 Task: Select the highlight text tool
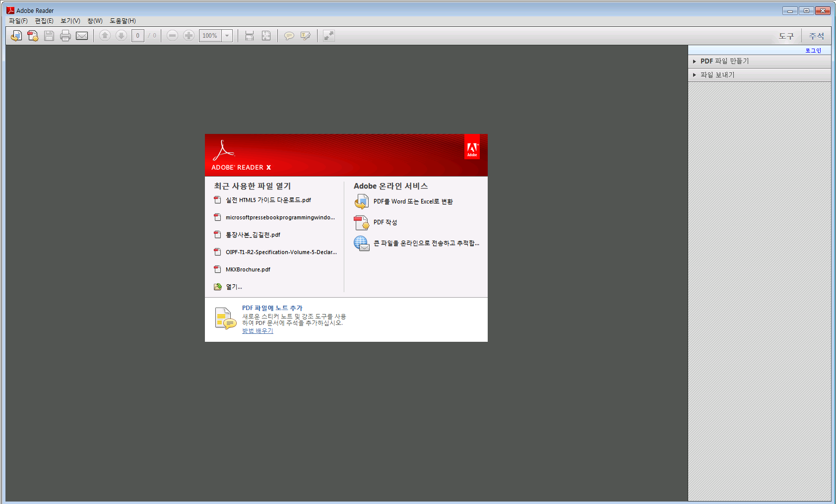pyautogui.click(x=306, y=36)
